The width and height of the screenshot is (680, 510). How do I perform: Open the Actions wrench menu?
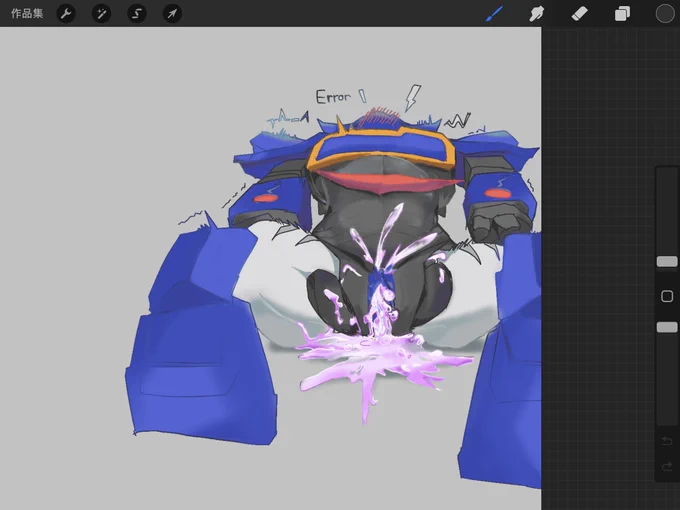[x=66, y=14]
